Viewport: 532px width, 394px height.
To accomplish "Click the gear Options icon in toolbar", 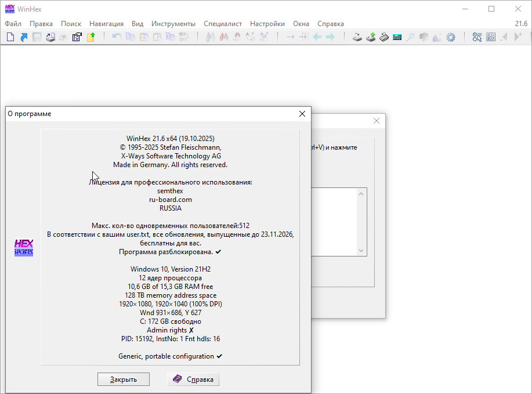I will 450,37.
